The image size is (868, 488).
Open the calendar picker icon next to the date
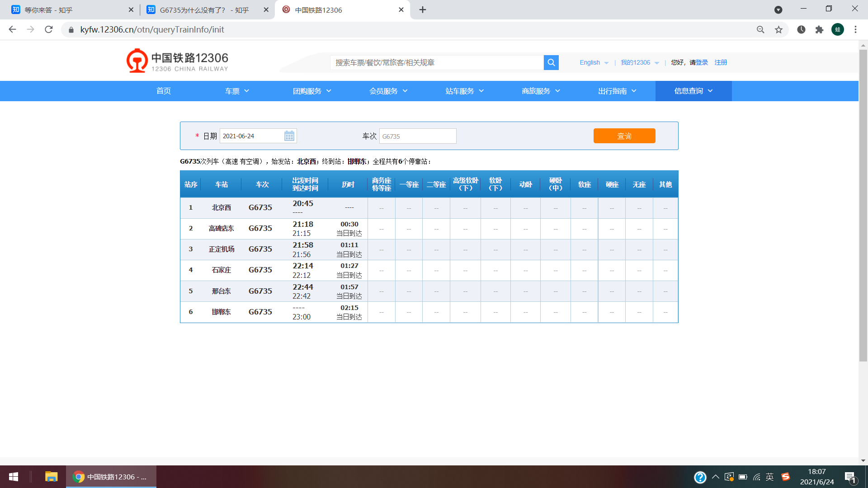[x=289, y=136]
